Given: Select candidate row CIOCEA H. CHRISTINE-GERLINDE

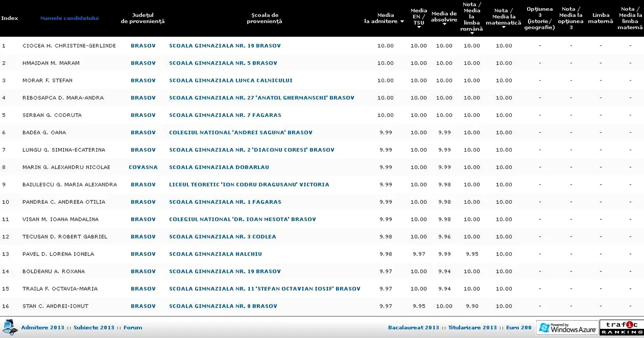Looking at the screenshot, I should point(69,46).
